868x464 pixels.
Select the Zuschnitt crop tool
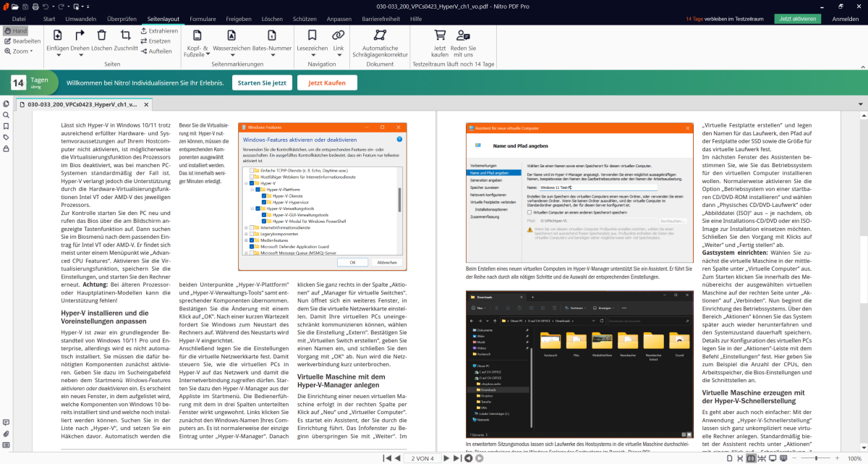(126, 35)
